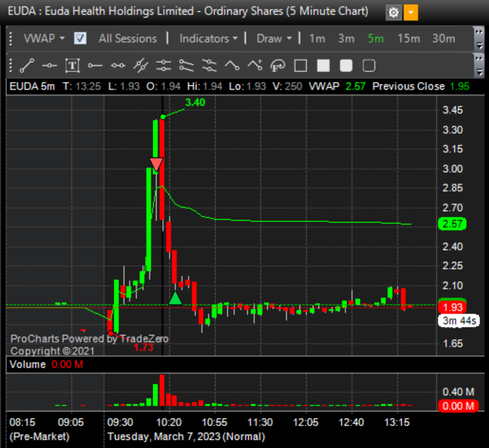Select the polyline with plus tool
Screen dimensions: 489x448
[255, 65]
